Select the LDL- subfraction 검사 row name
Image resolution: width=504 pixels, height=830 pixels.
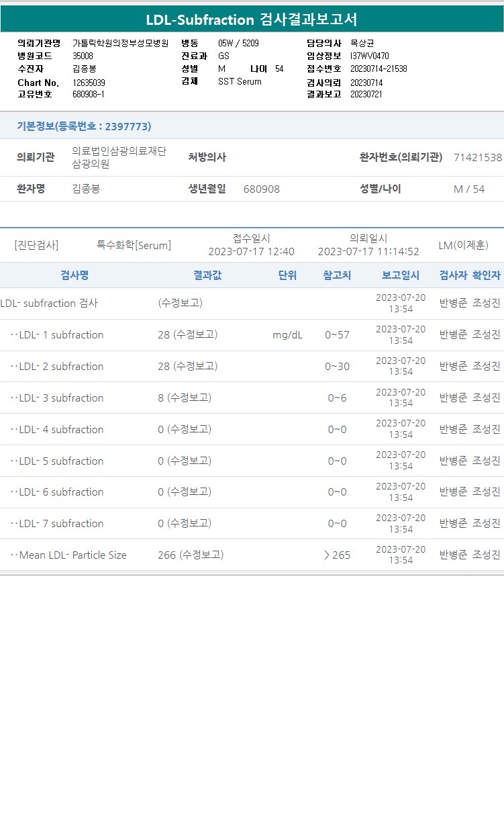click(49, 303)
